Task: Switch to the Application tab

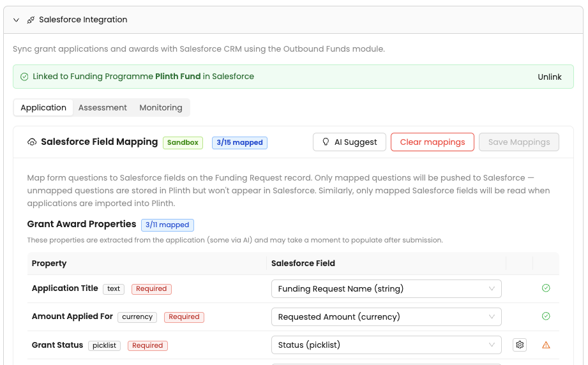Action: [43, 108]
